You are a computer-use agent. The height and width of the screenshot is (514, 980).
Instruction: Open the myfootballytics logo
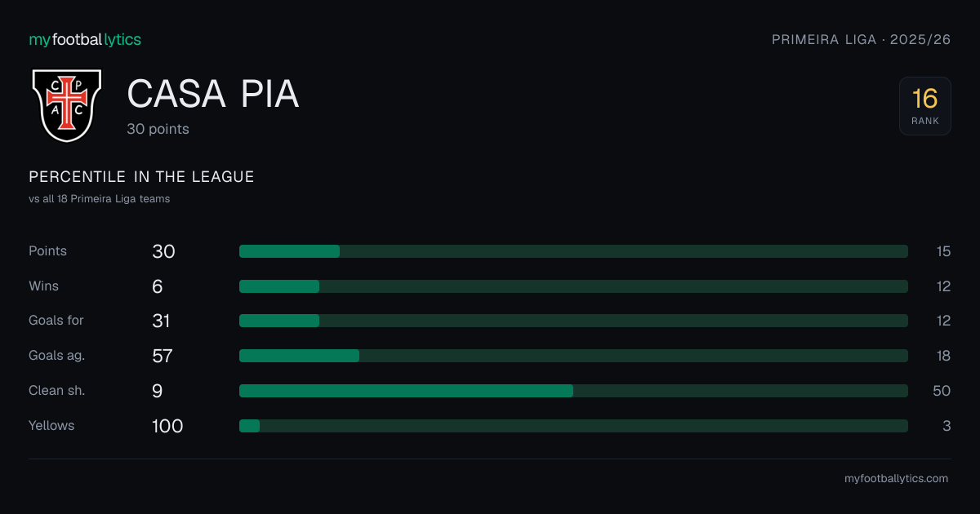tap(85, 39)
